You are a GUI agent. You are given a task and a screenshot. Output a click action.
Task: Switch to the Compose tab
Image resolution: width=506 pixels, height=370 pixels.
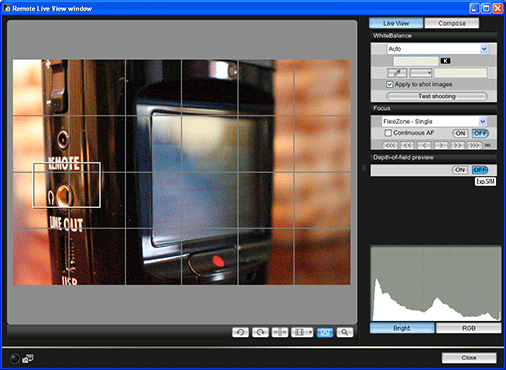coord(452,23)
